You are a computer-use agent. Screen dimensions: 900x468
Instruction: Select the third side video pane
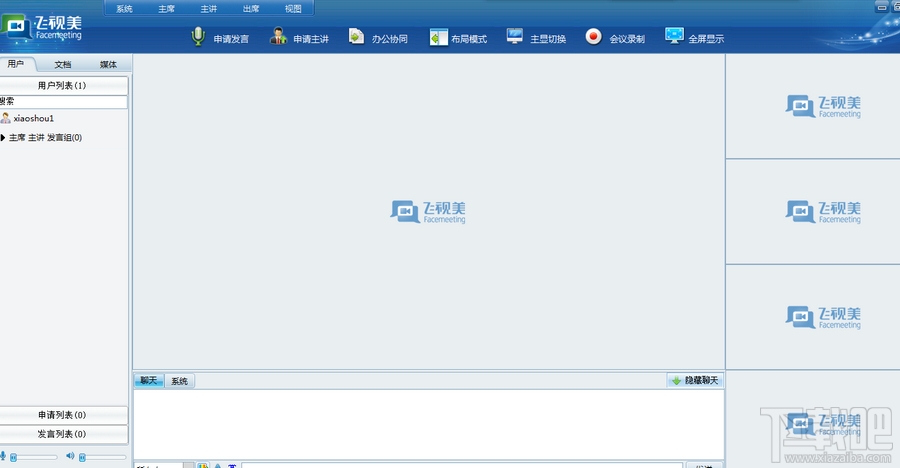point(813,317)
